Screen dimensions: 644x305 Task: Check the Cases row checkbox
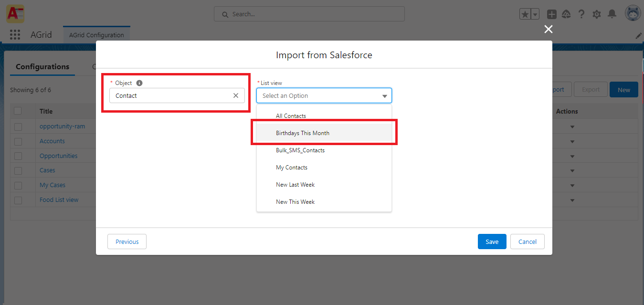[x=18, y=171]
